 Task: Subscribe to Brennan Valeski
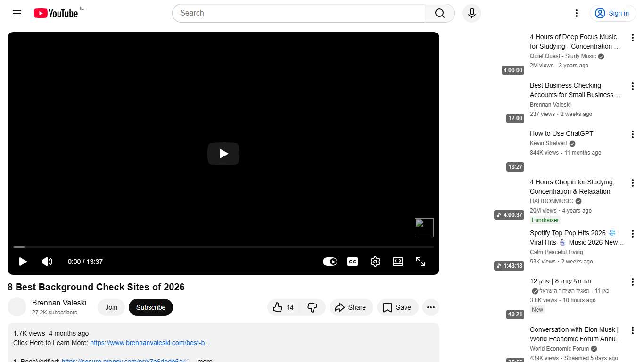coord(150,307)
